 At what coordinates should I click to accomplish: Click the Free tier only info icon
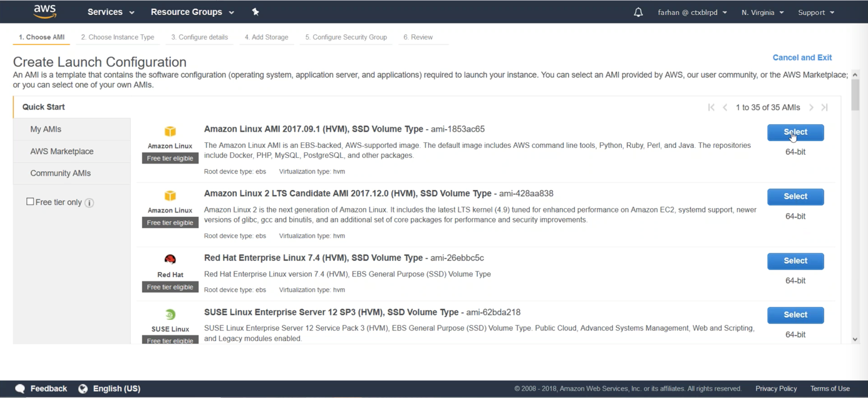(x=90, y=203)
